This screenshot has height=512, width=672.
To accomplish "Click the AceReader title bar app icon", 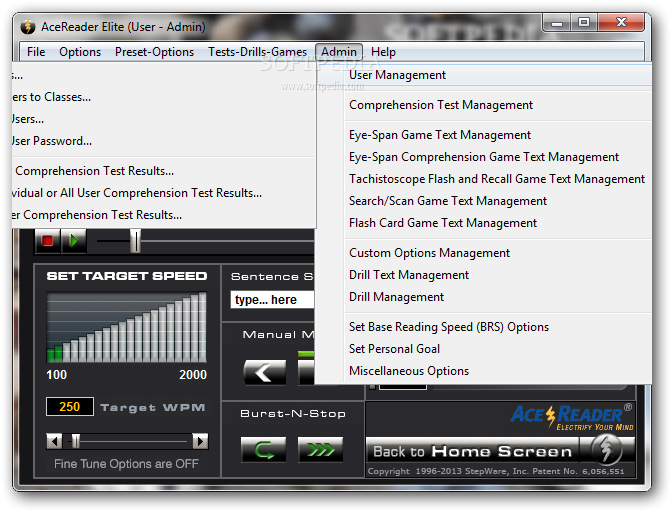I will click(x=28, y=27).
